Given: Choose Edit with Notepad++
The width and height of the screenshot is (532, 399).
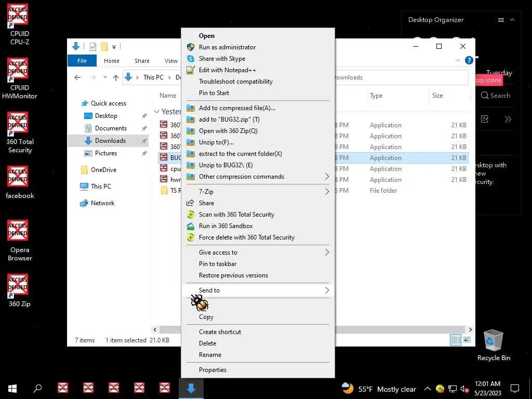Looking at the screenshot, I should tap(258, 70).
